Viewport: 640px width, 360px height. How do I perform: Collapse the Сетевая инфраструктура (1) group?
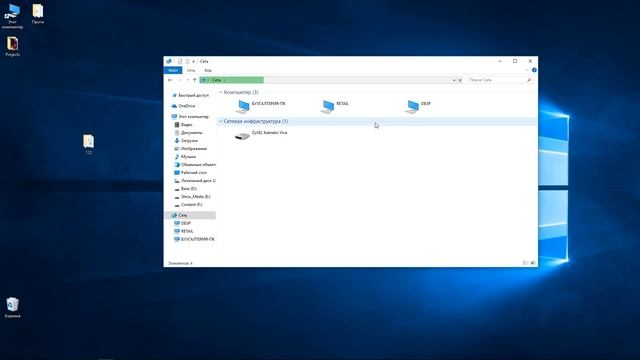point(221,121)
